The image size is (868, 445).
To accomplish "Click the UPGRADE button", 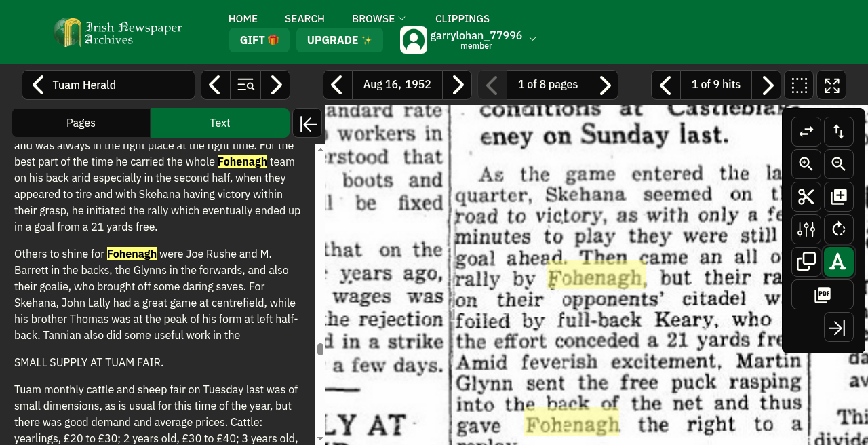I will [339, 40].
